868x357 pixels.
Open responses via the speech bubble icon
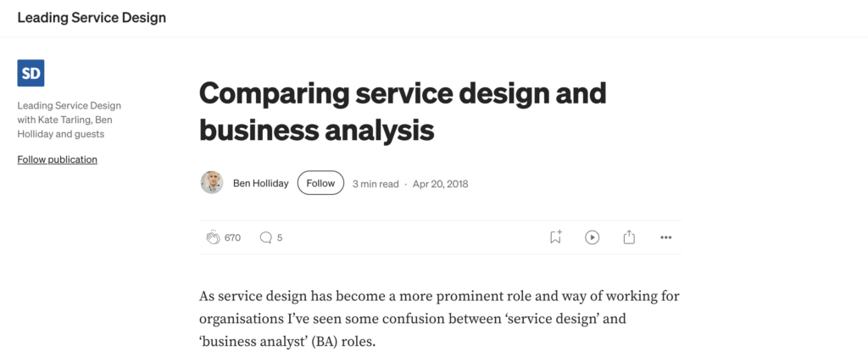click(x=265, y=237)
